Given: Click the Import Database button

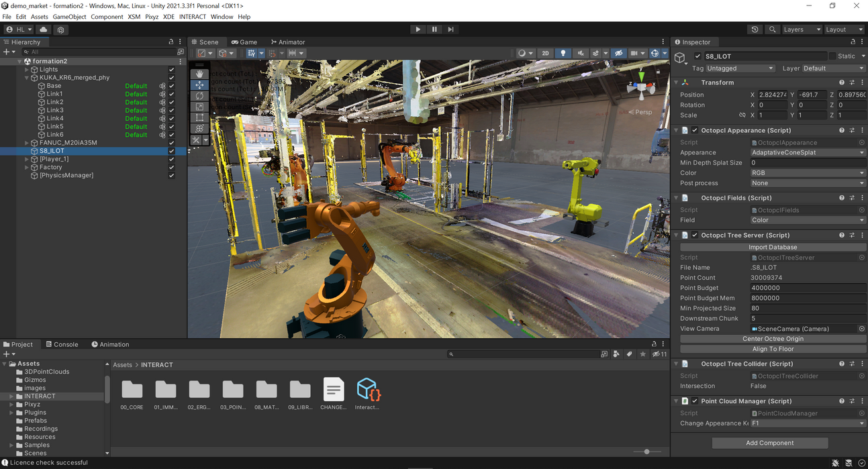Looking at the screenshot, I should pos(773,247).
